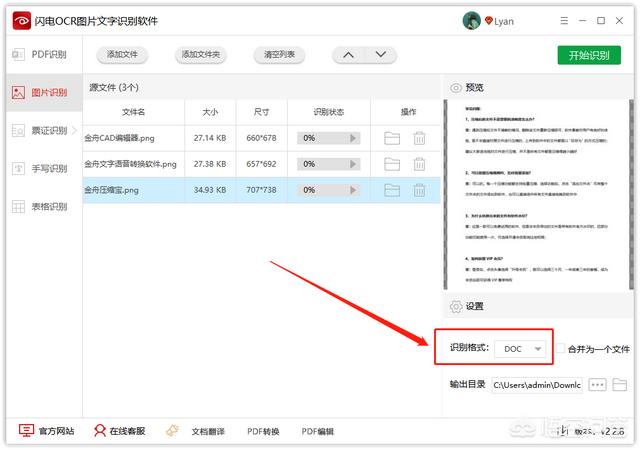Click the 文件名 column header
This screenshot has width=640, height=450.
coord(133,112)
